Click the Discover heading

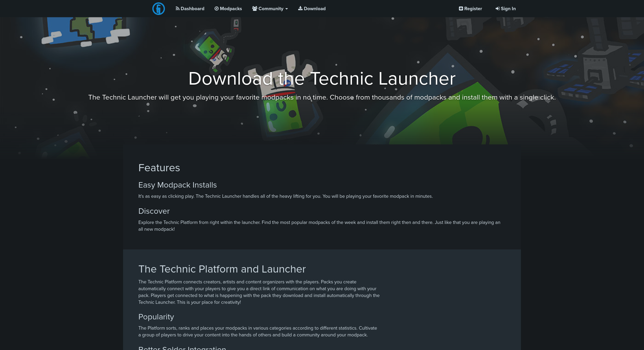click(154, 211)
